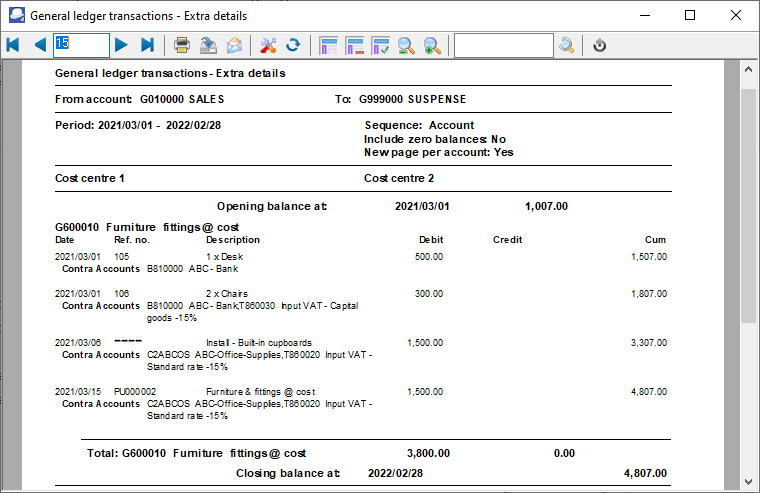This screenshot has height=493, width=760.
Task: Refresh the report
Action: point(293,45)
